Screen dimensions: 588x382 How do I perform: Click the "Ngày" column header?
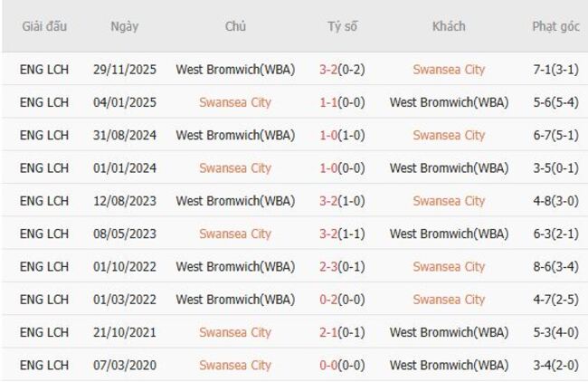click(x=125, y=26)
